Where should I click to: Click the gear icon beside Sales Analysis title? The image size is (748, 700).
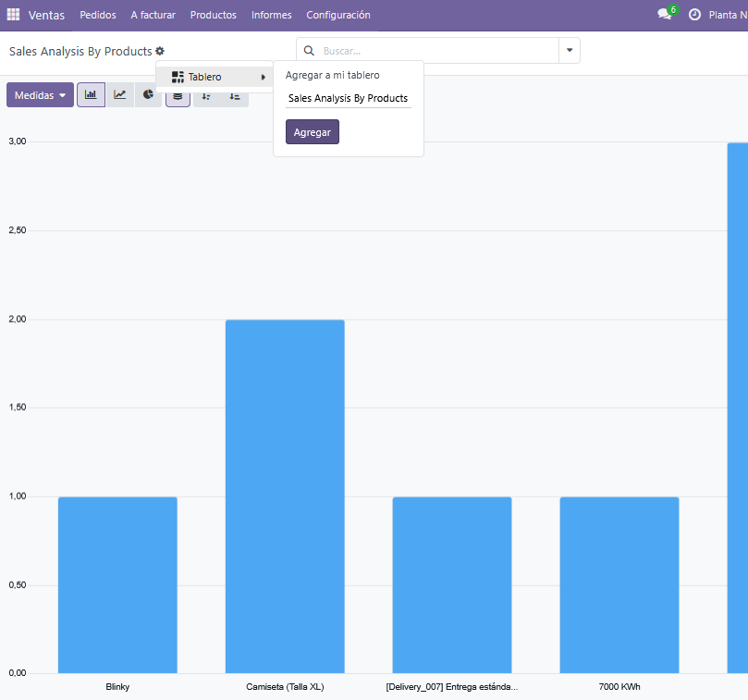[160, 51]
